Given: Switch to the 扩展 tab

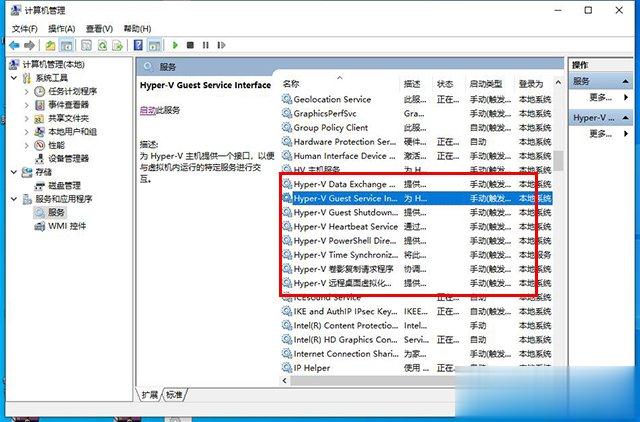Looking at the screenshot, I should pos(149,394).
